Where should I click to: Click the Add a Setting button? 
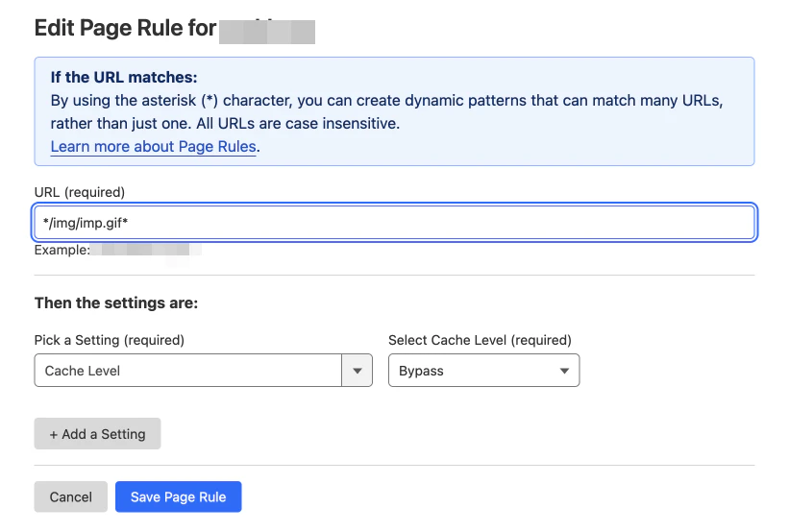[98, 433]
